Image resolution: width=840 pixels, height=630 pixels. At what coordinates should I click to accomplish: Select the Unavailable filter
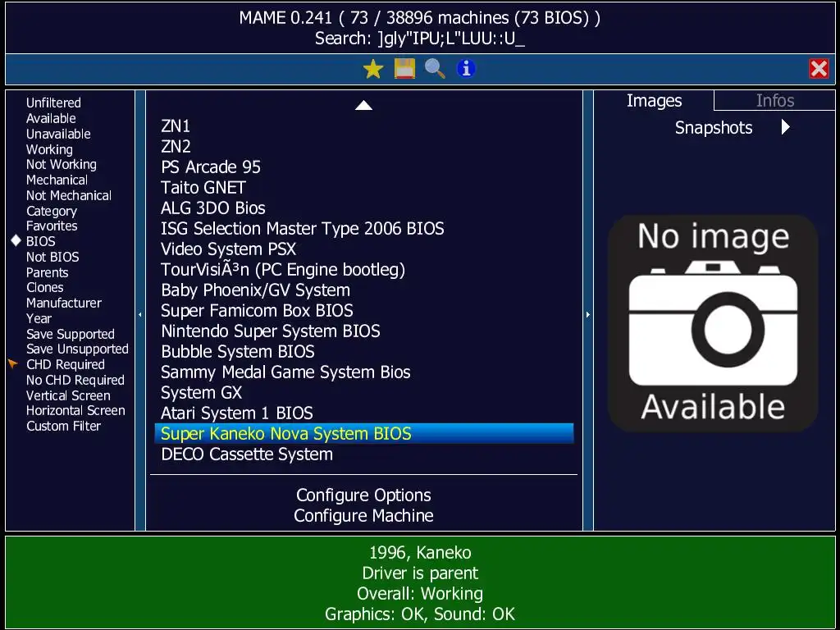pyautogui.click(x=58, y=134)
